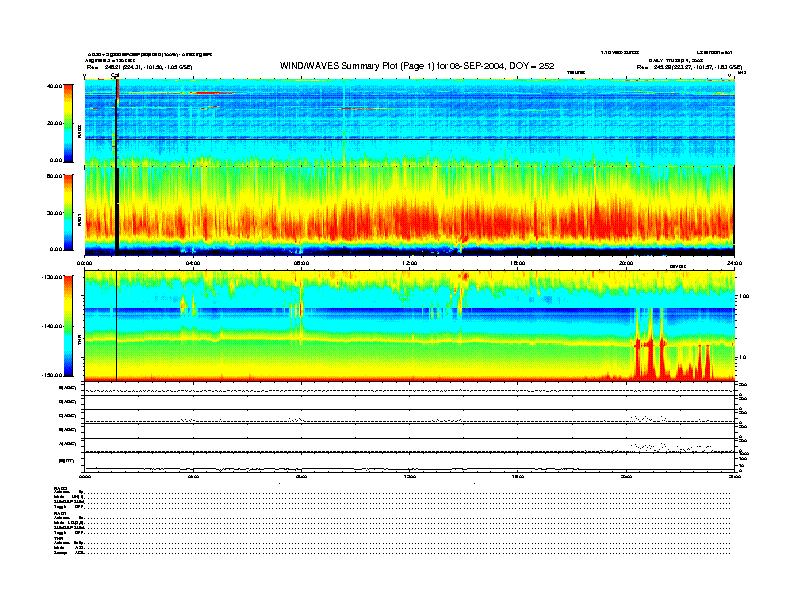Click the bottom line plot panel below the TNR spectrogram
The image size is (792, 612).
[x=409, y=464]
